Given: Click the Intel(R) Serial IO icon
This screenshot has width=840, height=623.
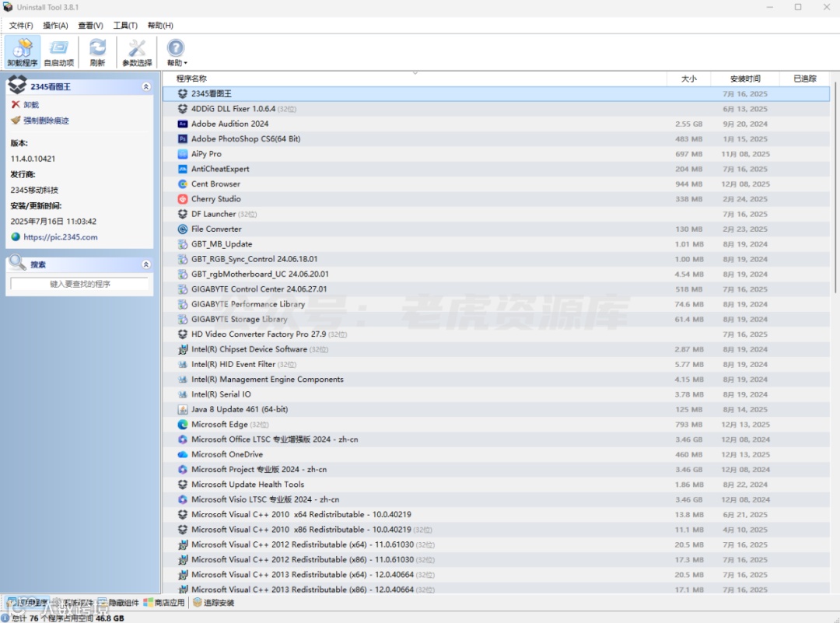Looking at the screenshot, I should click(x=183, y=394).
